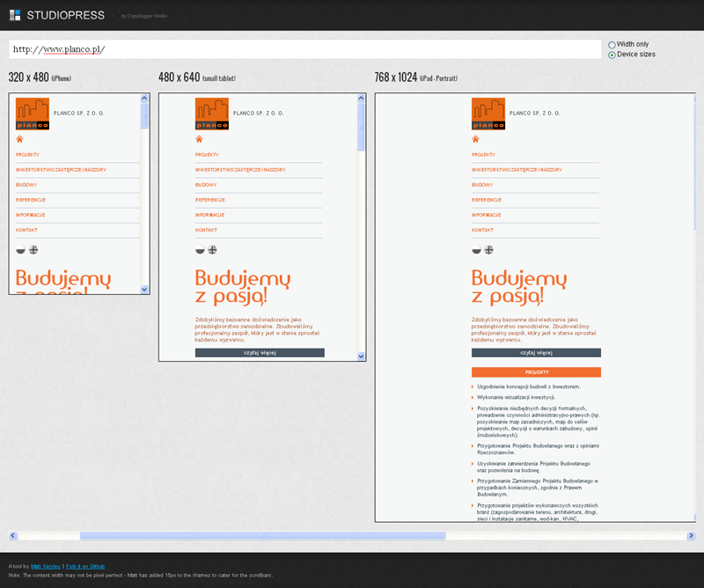This screenshot has width=704, height=588.
Task: Open PROJEKTY menu in iPad preview
Action: pos(483,155)
